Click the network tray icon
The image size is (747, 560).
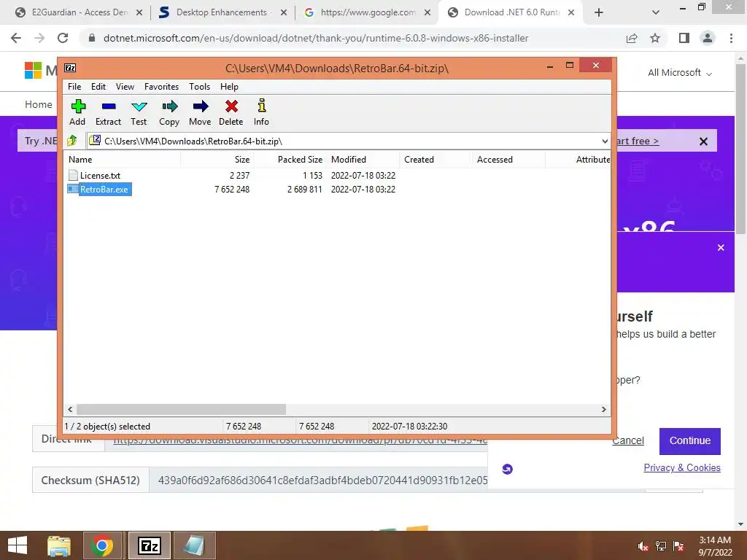coord(661,545)
